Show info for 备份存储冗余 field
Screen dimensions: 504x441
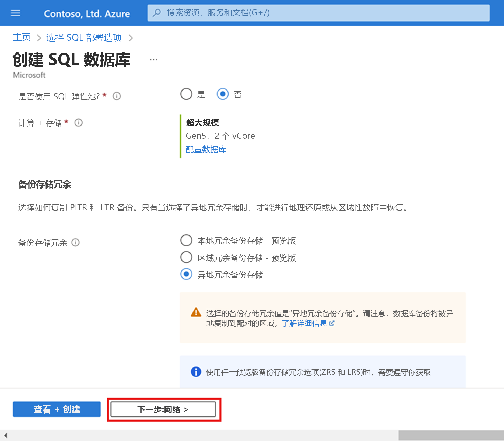click(75, 243)
